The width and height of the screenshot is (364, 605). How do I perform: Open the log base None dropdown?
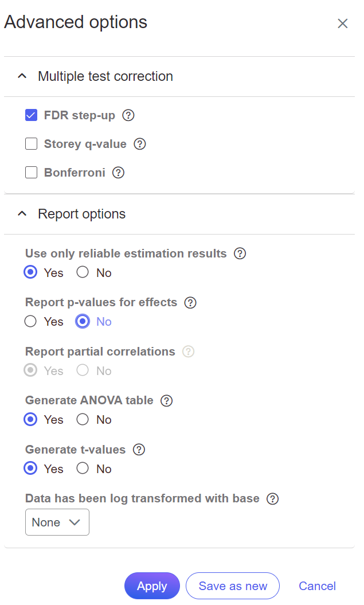(x=57, y=522)
